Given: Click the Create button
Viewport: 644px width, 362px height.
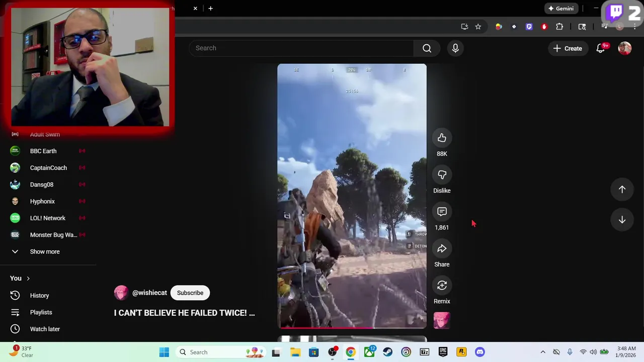Looking at the screenshot, I should (x=568, y=48).
